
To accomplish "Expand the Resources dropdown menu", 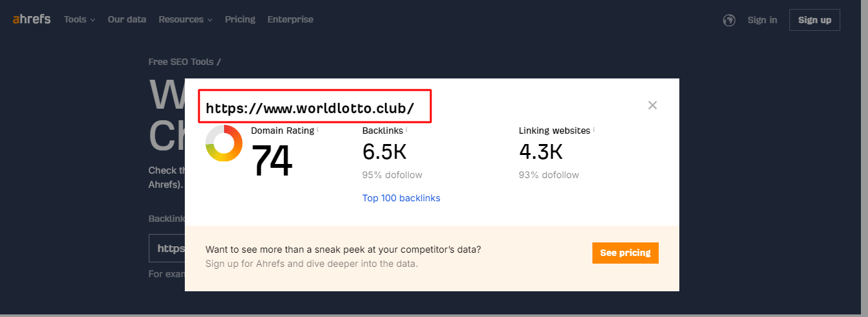I will point(185,19).
